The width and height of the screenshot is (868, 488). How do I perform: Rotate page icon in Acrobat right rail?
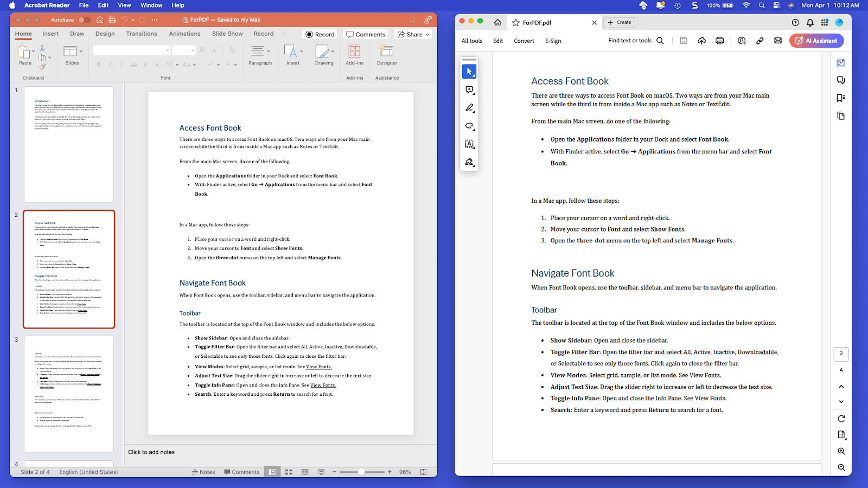coord(841,419)
